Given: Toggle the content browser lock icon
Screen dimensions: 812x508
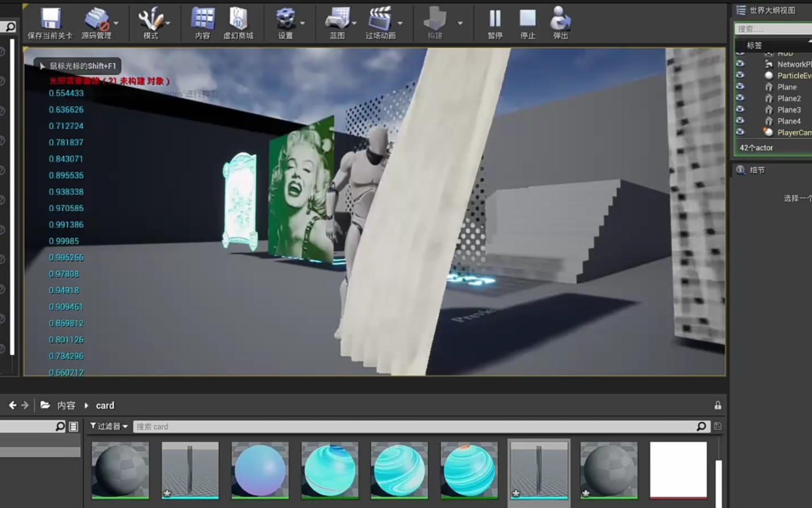Looking at the screenshot, I should [x=718, y=405].
